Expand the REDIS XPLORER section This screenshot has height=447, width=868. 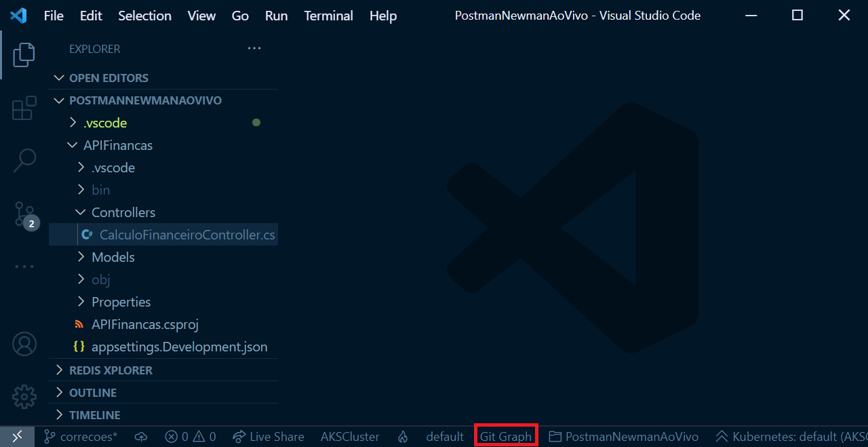112,370
